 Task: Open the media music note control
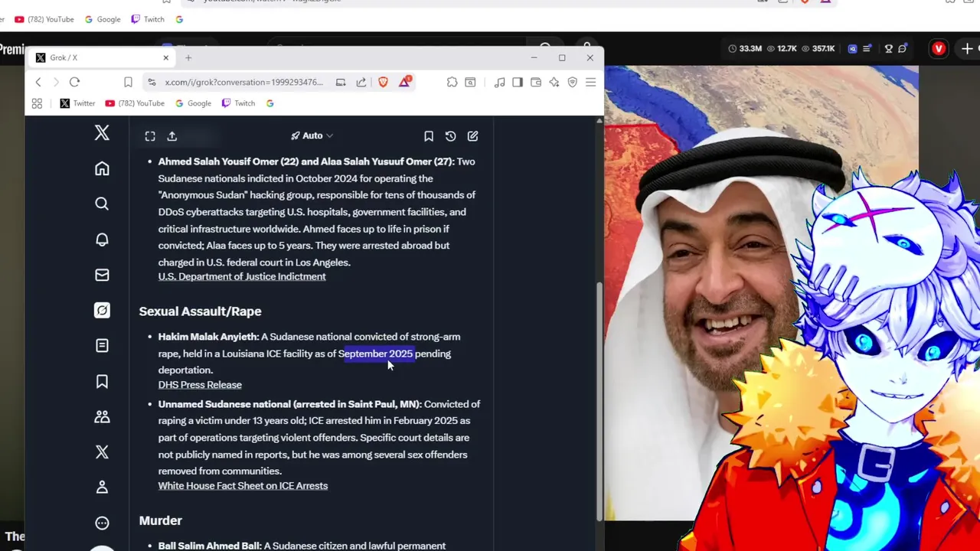pyautogui.click(x=500, y=82)
